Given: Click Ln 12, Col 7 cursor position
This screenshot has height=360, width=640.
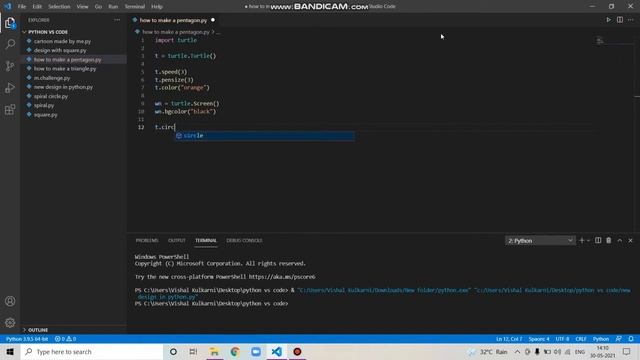Looking at the screenshot, I should pyautogui.click(x=509, y=339).
